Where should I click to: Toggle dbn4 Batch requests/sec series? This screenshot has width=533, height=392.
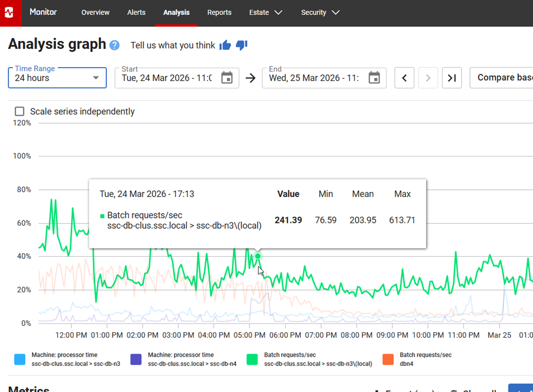(x=388, y=359)
